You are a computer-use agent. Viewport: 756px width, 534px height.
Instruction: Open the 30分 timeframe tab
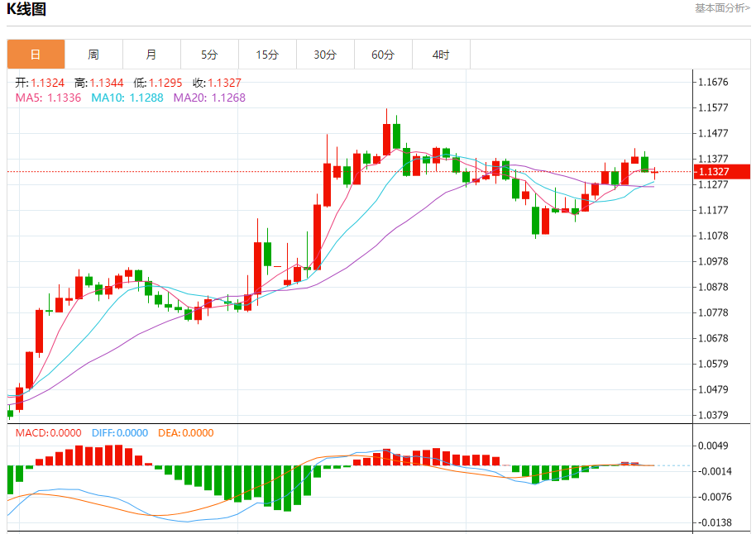click(x=325, y=55)
